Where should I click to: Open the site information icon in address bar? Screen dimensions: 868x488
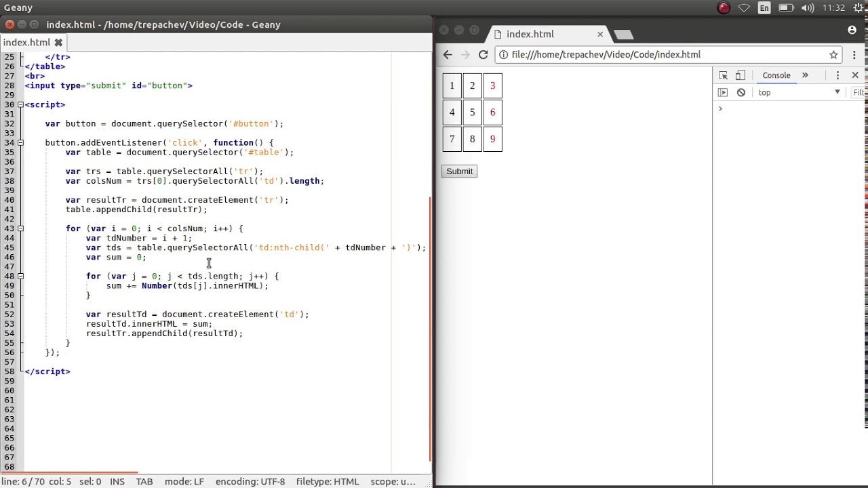pyautogui.click(x=503, y=55)
